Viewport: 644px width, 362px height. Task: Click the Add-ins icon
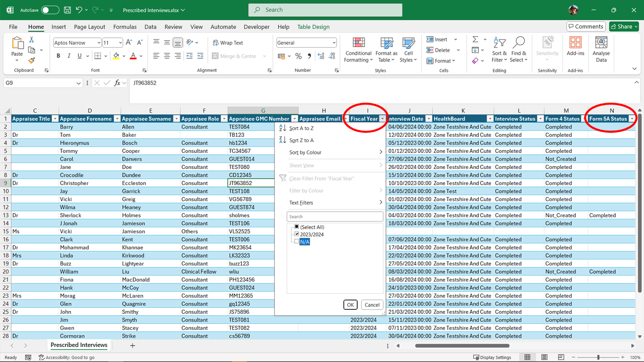575,43
